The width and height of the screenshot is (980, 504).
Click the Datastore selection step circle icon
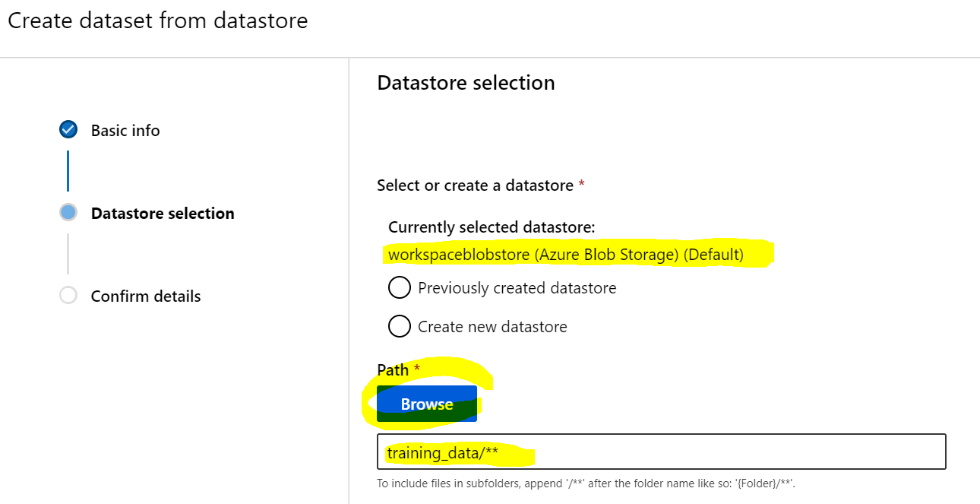[68, 213]
